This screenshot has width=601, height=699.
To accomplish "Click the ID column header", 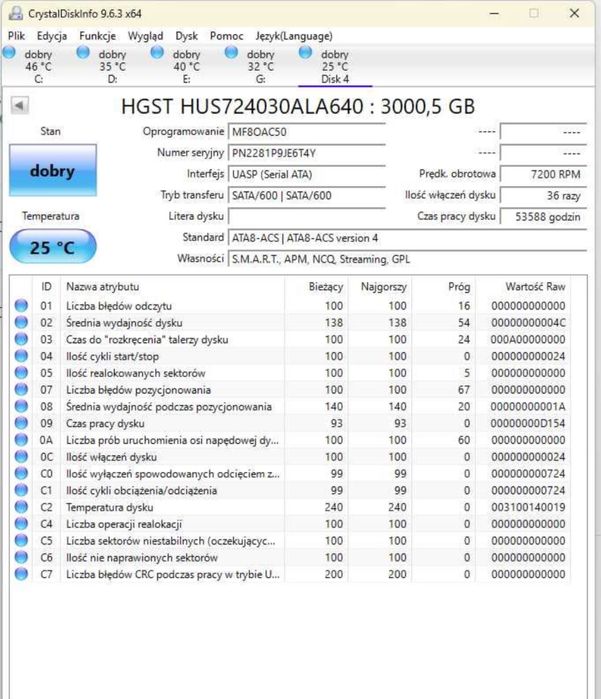I will [46, 287].
